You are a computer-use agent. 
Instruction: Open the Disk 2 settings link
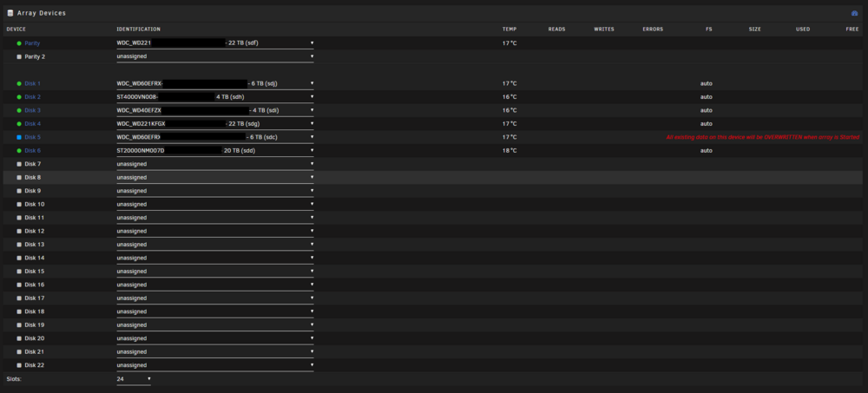click(x=32, y=97)
